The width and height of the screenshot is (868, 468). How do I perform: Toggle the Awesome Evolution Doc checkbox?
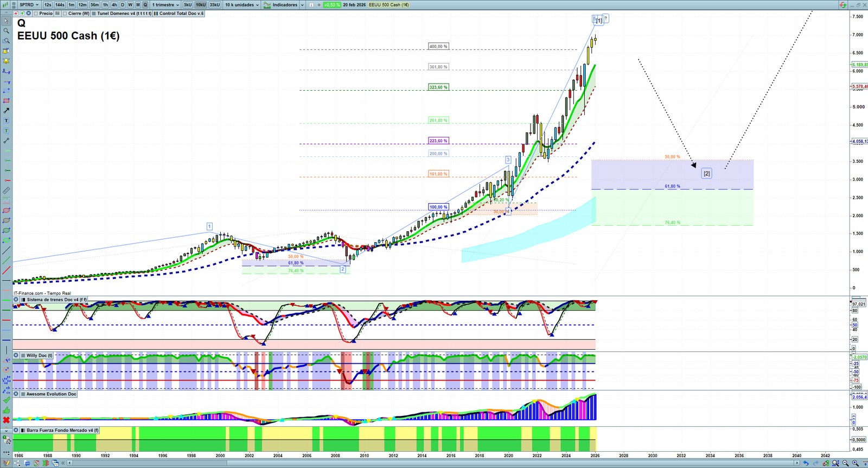point(23,394)
